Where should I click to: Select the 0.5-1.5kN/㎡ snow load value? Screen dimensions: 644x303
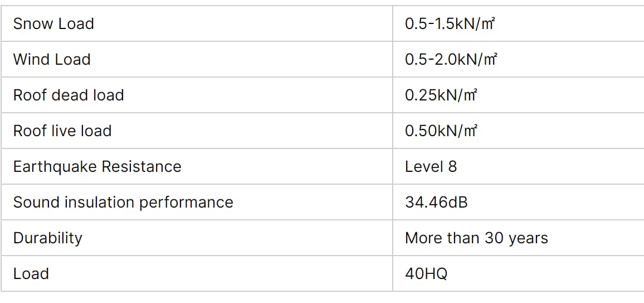(x=450, y=24)
